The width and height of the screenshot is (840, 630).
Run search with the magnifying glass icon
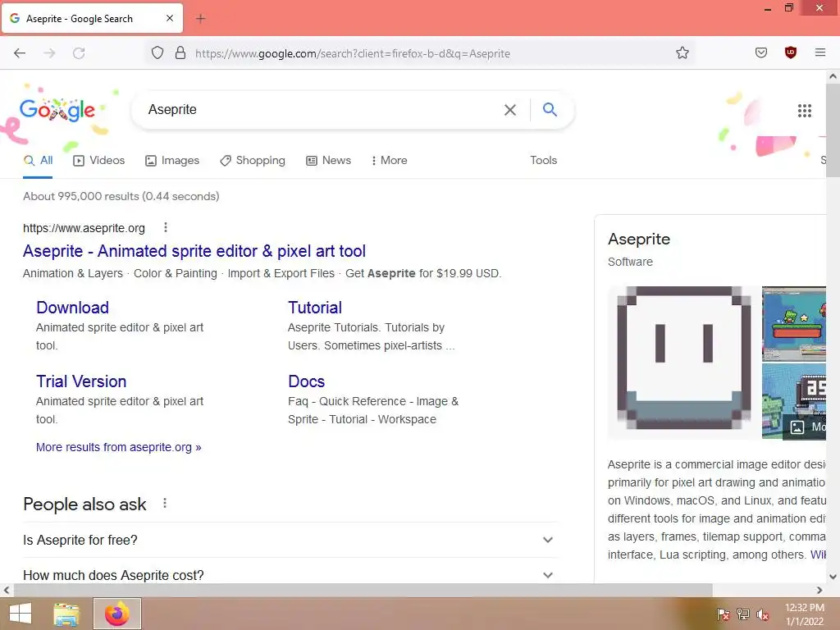click(550, 109)
